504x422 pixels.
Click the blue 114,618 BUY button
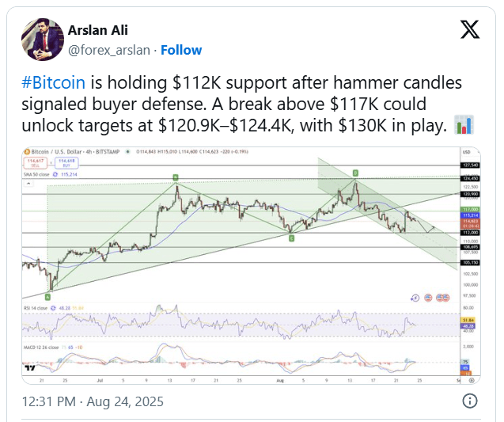(66, 163)
